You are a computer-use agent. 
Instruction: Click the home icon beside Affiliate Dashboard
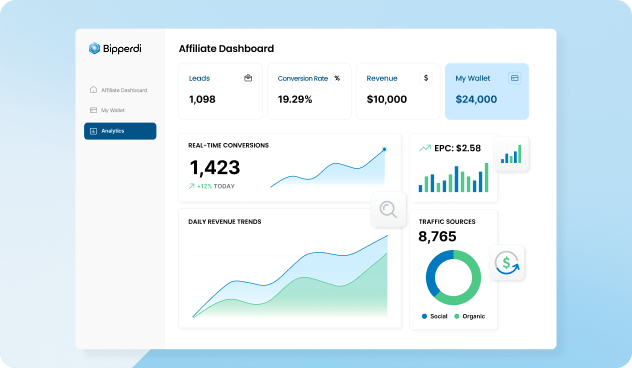pos(93,89)
